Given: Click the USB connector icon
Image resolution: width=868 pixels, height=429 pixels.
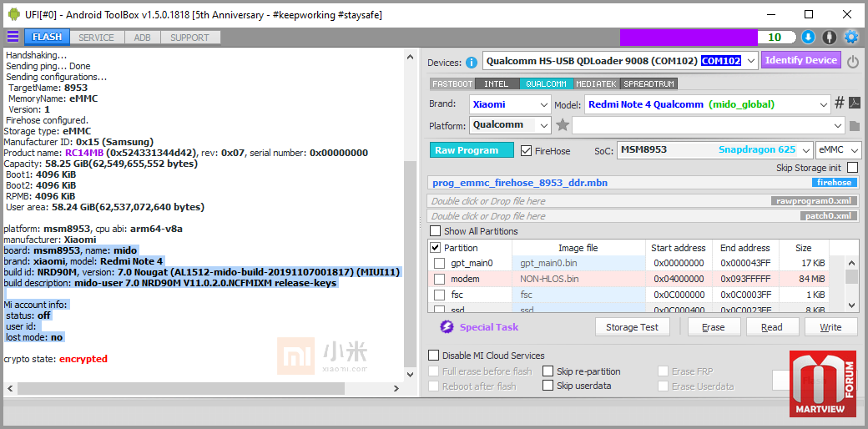Looking at the screenshot, I should [x=829, y=37].
